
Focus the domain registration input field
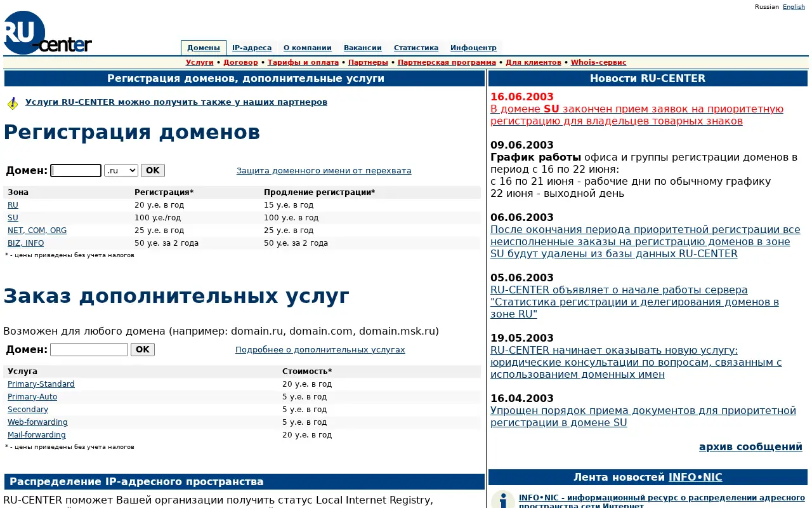click(x=76, y=170)
